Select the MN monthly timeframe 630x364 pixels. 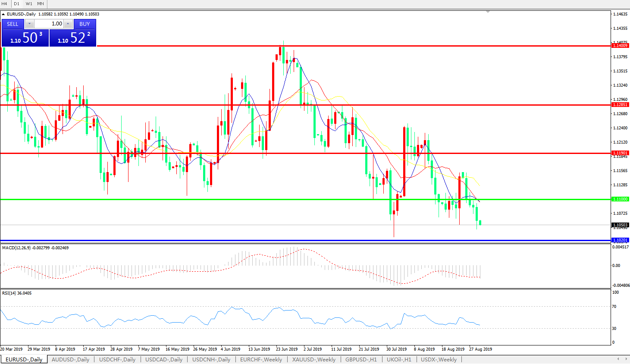(41, 4)
